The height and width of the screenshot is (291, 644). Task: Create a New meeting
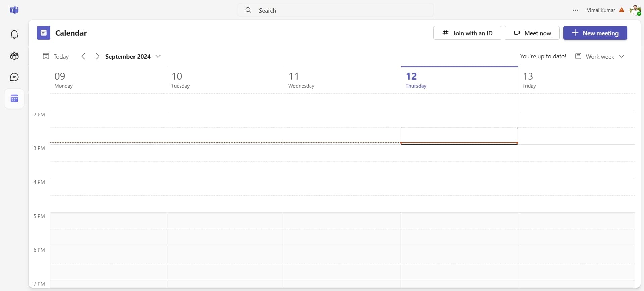point(595,33)
